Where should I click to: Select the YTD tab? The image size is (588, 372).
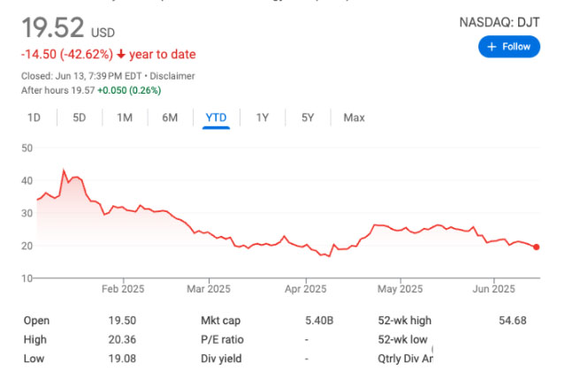click(216, 118)
